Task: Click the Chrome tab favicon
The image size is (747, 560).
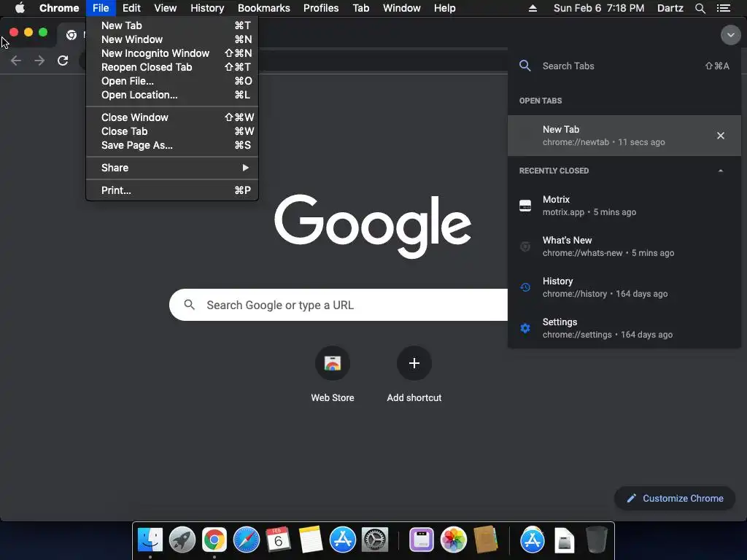Action: pos(71,35)
